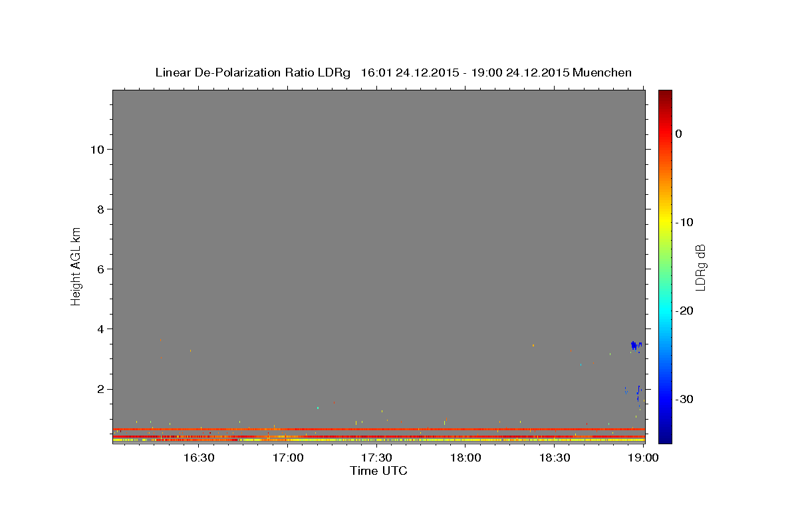Image resolution: width=798 pixels, height=532 pixels.
Task: Click the height tick label 8
Action: click(100, 209)
